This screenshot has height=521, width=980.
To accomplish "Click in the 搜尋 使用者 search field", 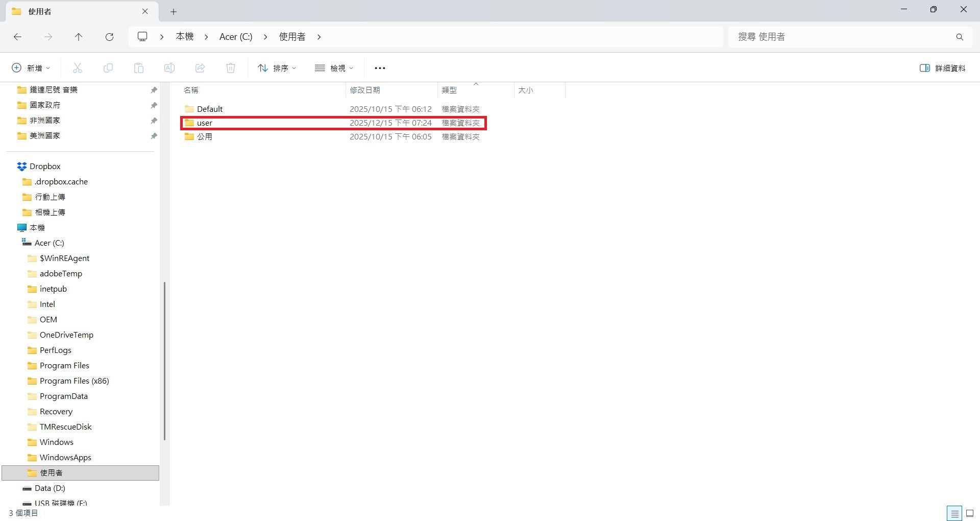I will (842, 37).
